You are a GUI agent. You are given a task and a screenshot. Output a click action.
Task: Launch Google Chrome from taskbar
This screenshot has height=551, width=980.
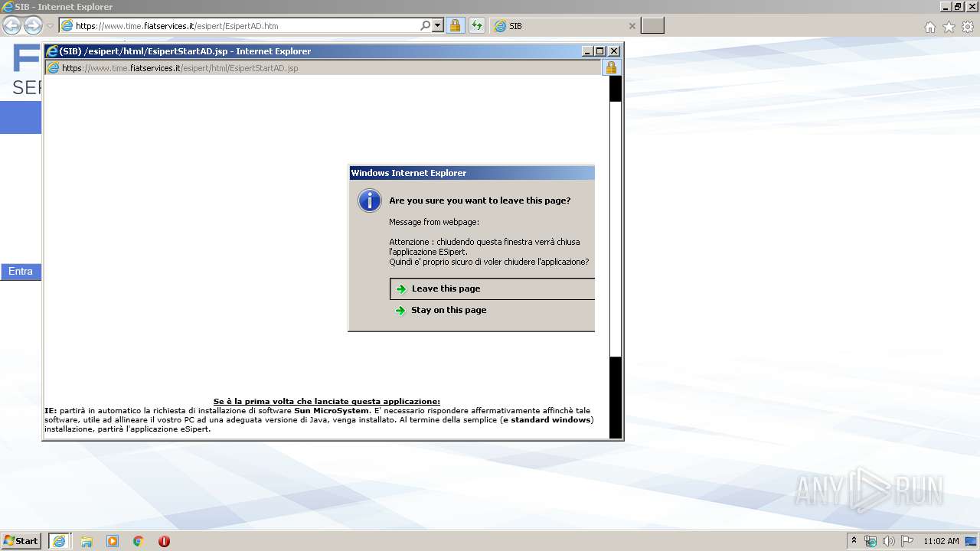click(139, 541)
